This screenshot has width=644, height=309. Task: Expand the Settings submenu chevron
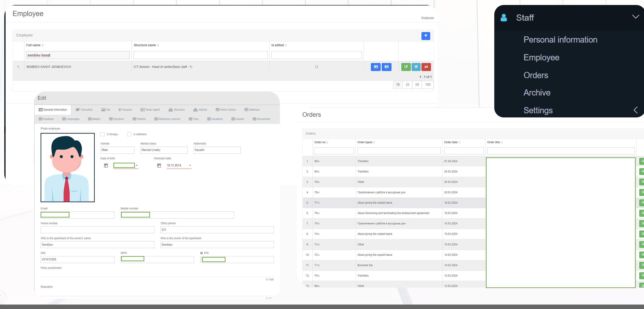click(636, 110)
